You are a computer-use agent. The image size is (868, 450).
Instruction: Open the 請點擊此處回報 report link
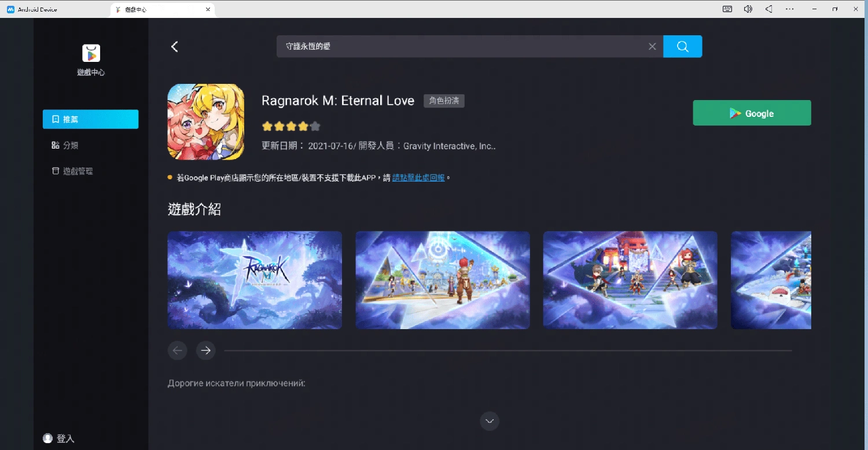418,178
